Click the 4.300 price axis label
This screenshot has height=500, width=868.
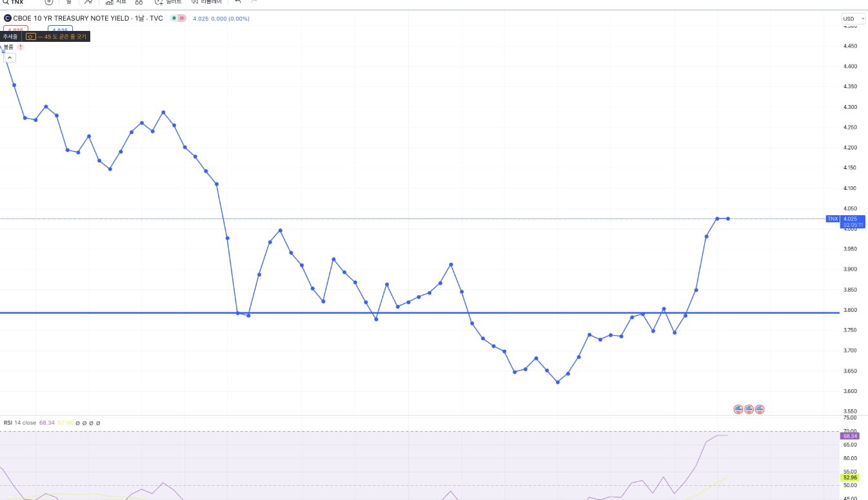pyautogui.click(x=850, y=107)
